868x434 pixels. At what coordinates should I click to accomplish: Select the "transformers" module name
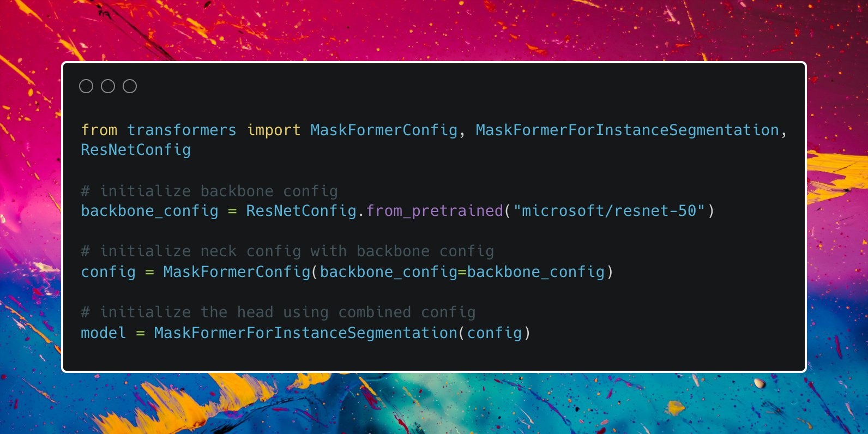(x=182, y=130)
